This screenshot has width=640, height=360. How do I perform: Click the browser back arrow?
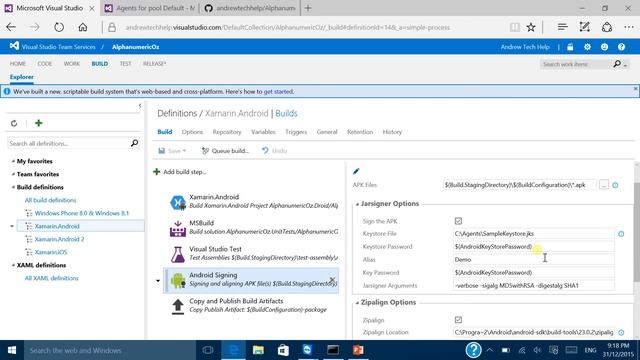point(11,27)
